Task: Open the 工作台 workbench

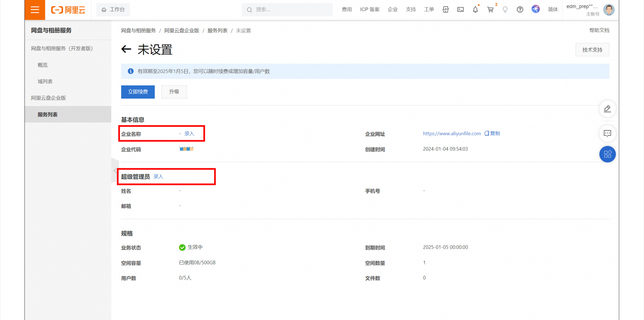Action: point(113,10)
